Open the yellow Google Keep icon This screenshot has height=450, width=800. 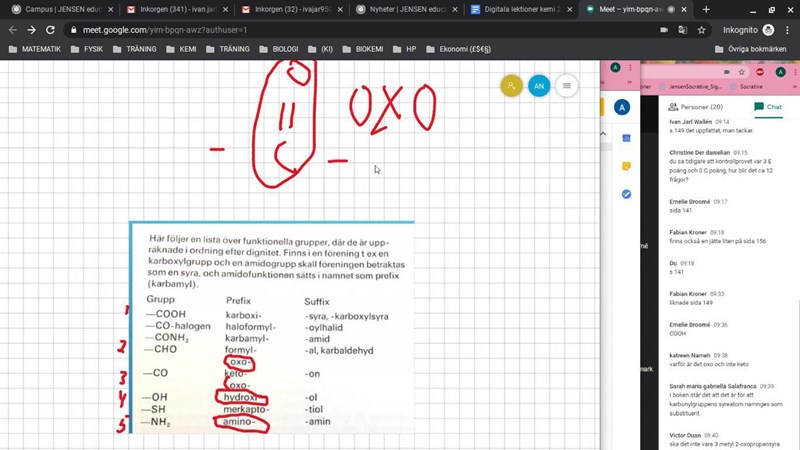click(625, 165)
